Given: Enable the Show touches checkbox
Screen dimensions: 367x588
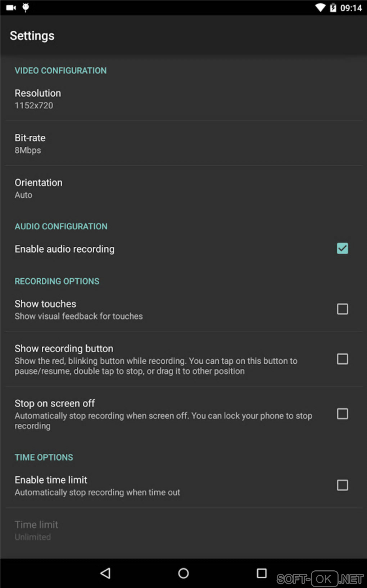Looking at the screenshot, I should click(342, 309).
